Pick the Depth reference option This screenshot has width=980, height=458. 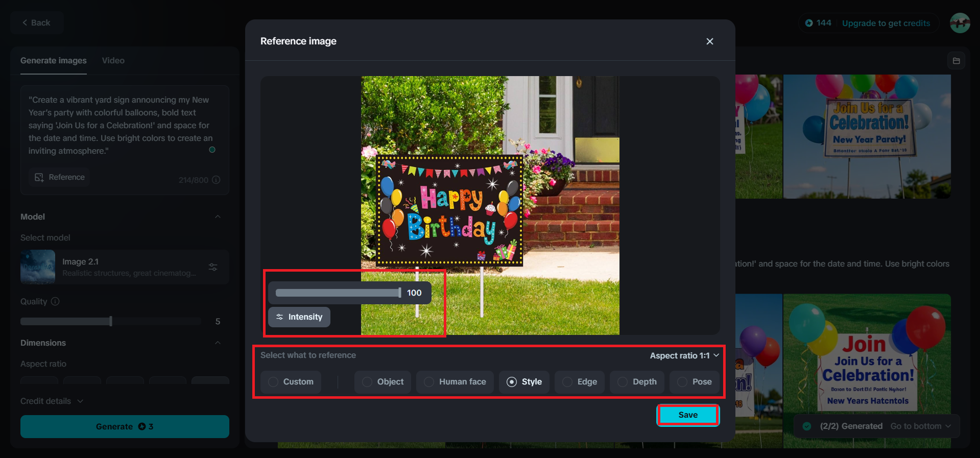coord(637,382)
